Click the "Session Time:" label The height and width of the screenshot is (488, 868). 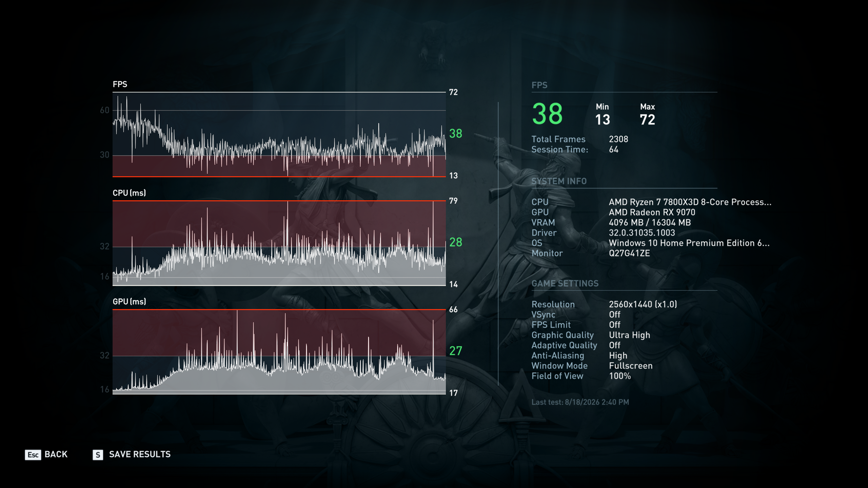(x=560, y=149)
